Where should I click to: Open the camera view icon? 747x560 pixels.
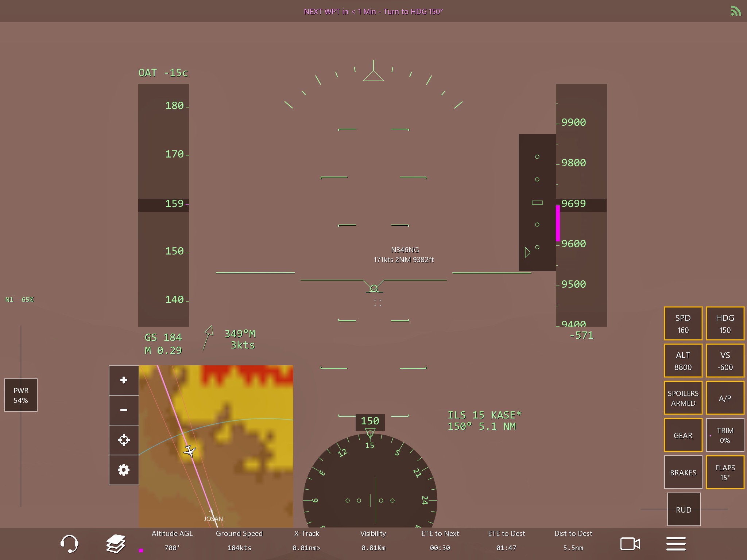tap(630, 544)
